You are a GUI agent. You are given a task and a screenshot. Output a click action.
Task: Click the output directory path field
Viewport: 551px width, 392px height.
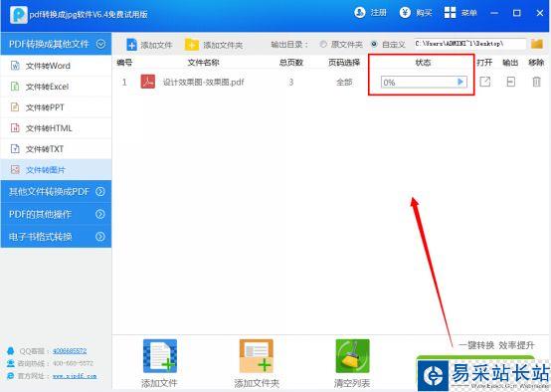coord(469,44)
